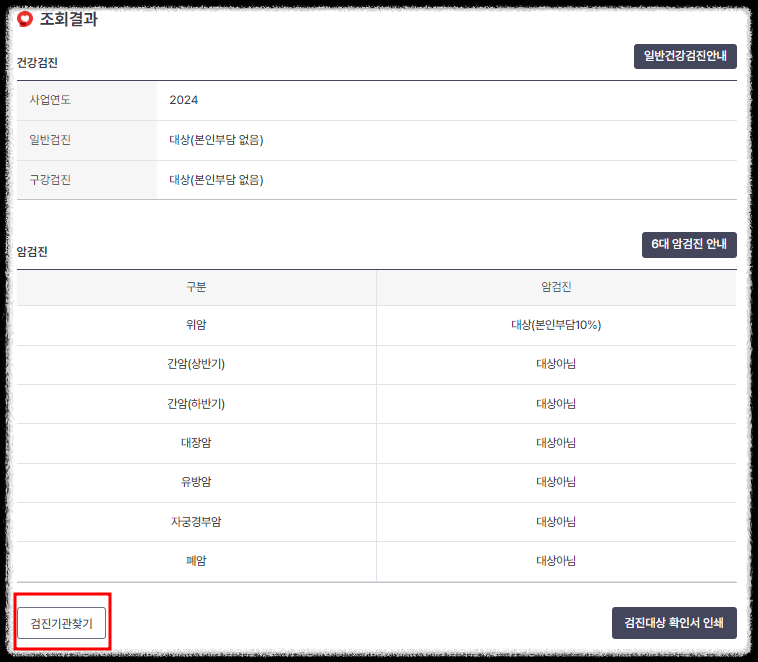This screenshot has height=662, width=758.
Task: Click 대상아님 in the 유방암 row
Action: pyautogui.click(x=556, y=482)
